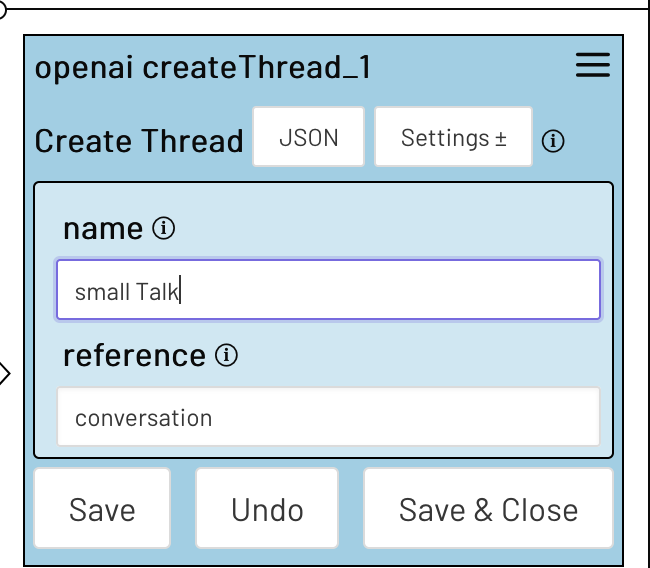This screenshot has height=568, width=650.
Task: Click the Save button
Action: click(x=102, y=508)
